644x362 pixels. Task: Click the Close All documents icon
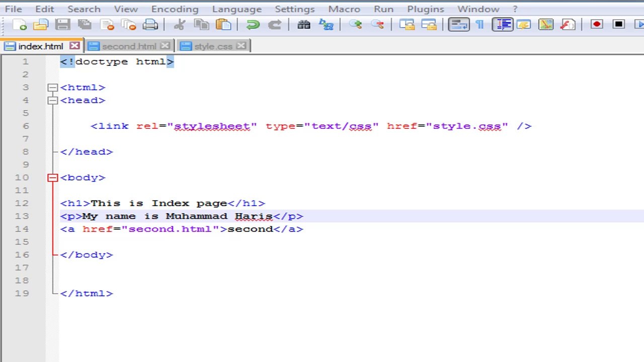click(129, 25)
